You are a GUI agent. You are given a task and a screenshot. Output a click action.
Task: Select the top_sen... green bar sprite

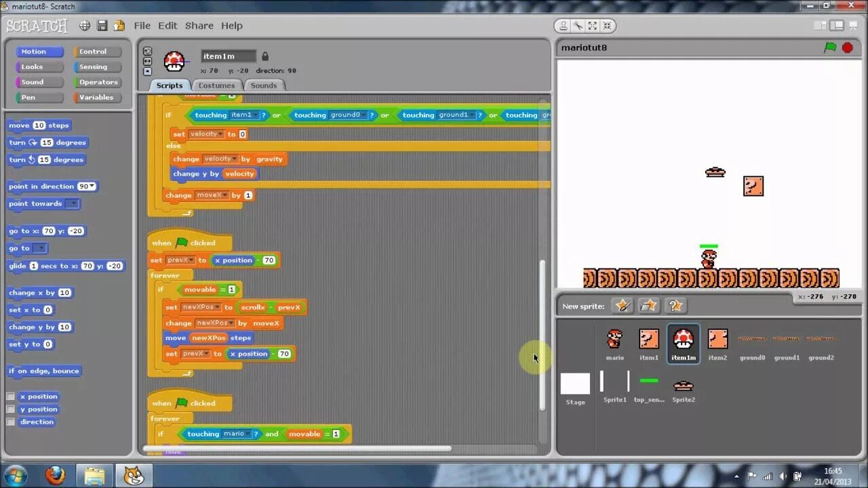[x=649, y=387]
